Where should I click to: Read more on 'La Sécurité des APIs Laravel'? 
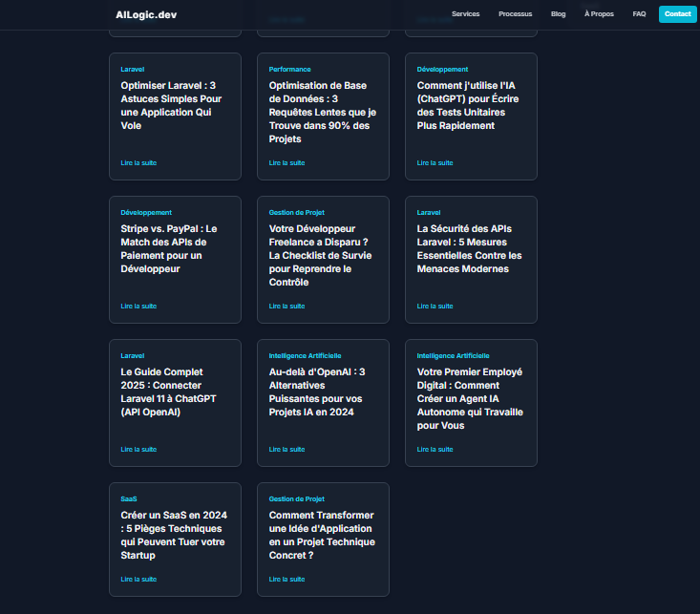[x=435, y=307]
